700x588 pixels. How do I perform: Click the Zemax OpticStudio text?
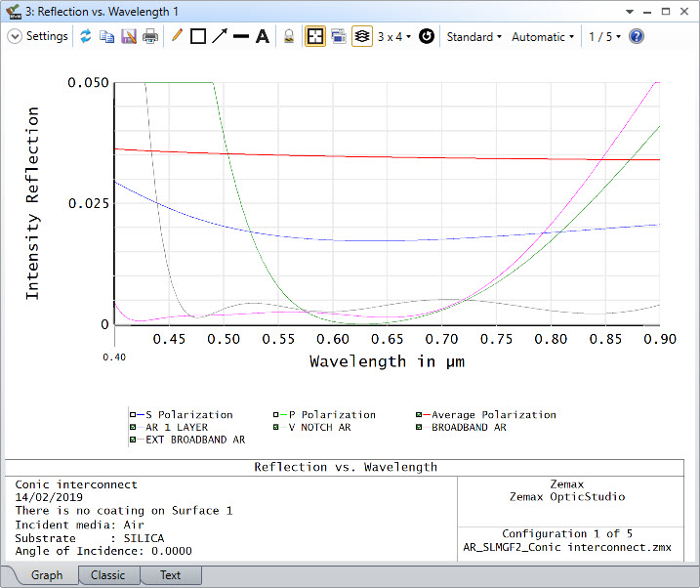tap(567, 496)
